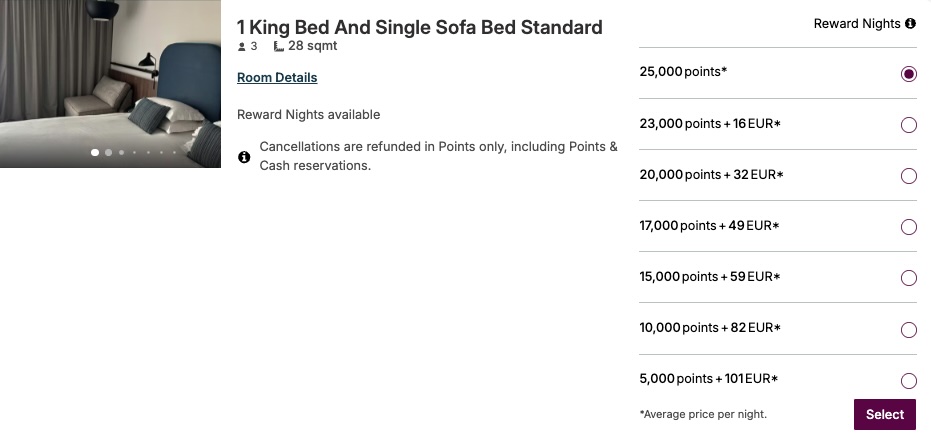
Task: Go to the first photo carousel dot
Action: point(94,153)
